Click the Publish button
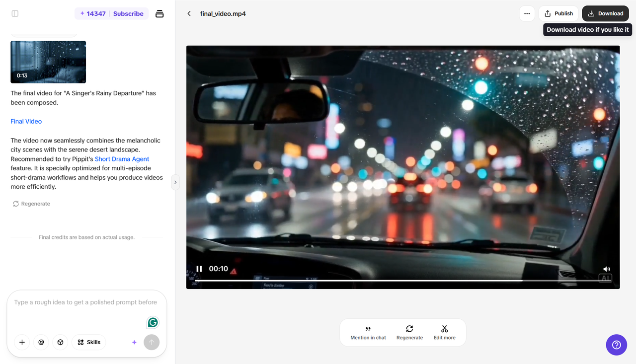This screenshot has width=636, height=364. pyautogui.click(x=558, y=13)
